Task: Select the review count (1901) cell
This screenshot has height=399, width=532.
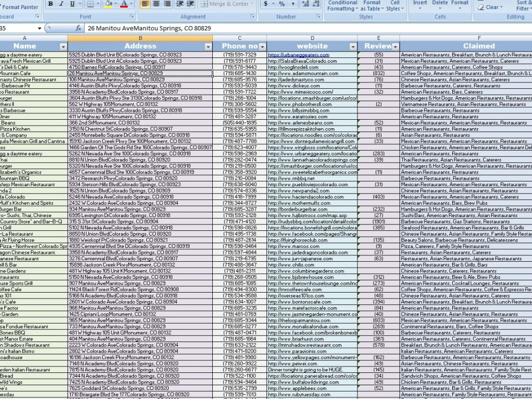Action: point(379,221)
